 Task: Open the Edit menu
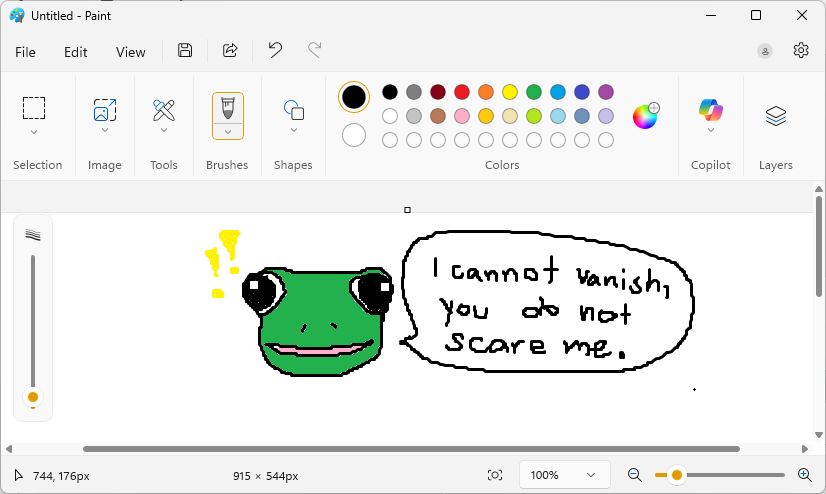[x=75, y=52]
